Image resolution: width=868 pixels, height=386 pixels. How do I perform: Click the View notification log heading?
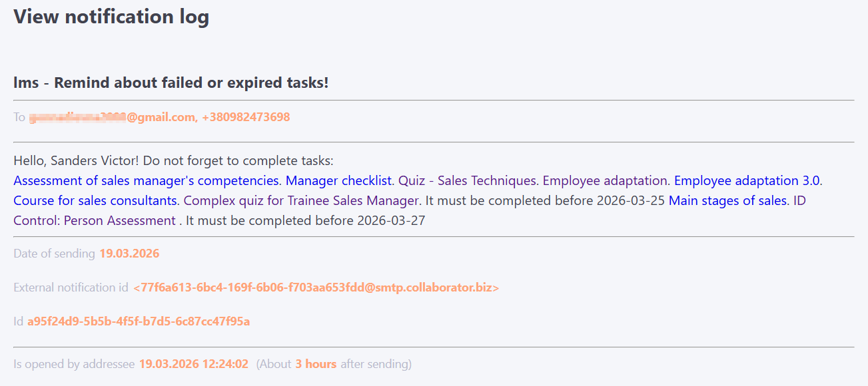point(111,17)
